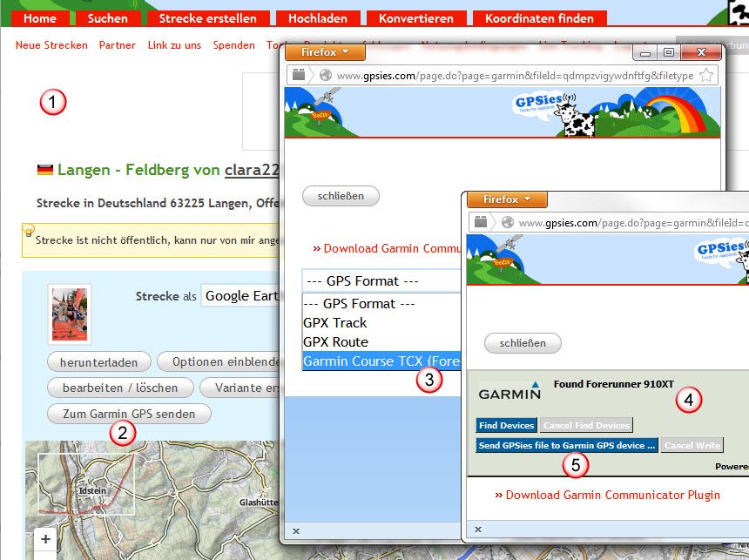Viewport: 749px width, 560px height.
Task: Click the German flag icon beside the route title
Action: pyautogui.click(x=45, y=170)
